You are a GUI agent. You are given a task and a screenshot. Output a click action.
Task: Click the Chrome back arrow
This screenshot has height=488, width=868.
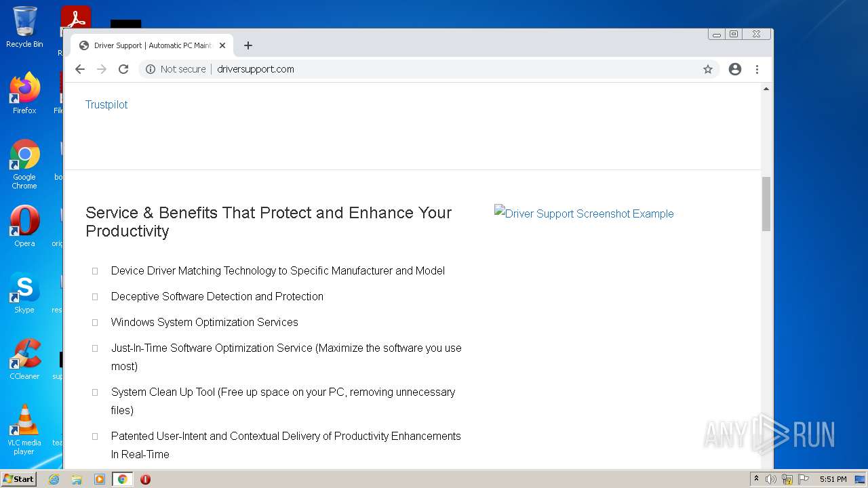pos(80,69)
